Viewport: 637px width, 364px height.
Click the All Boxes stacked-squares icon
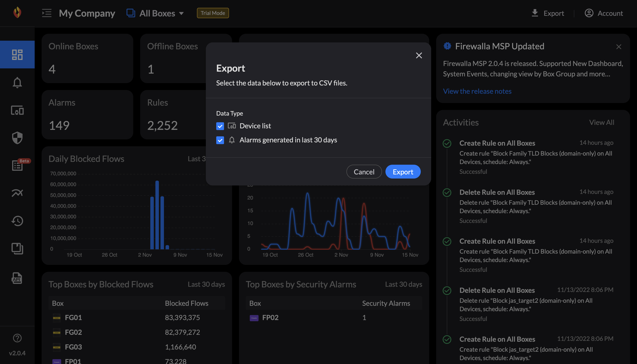[x=131, y=13]
